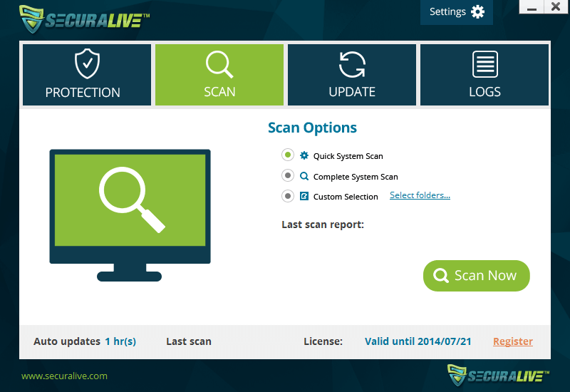Click the Last scan status label
The height and width of the screenshot is (392, 570).
pos(189,341)
